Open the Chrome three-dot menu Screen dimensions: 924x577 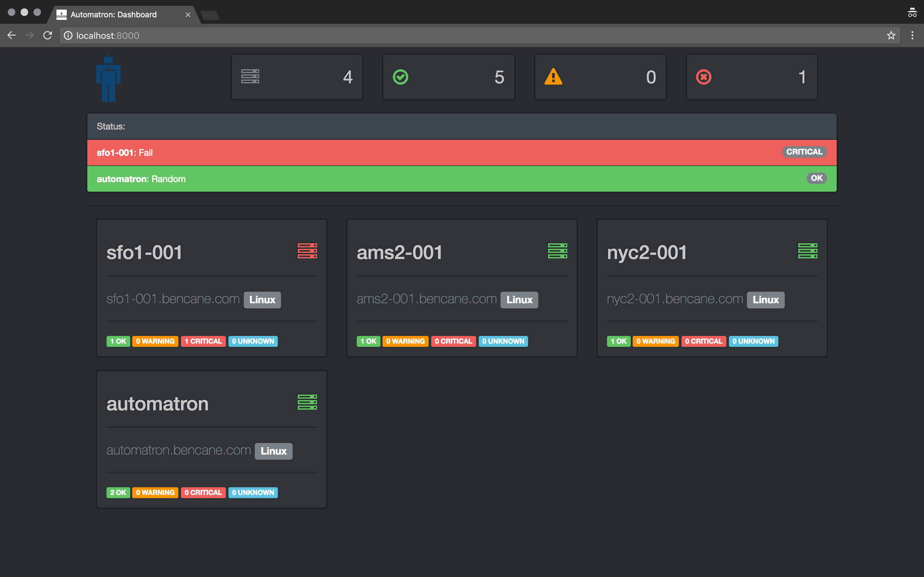tap(912, 36)
